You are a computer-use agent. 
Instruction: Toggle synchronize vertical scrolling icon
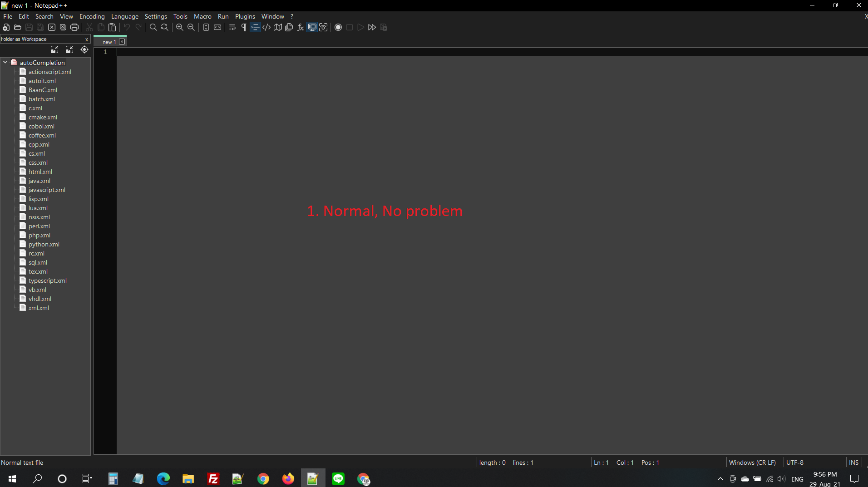206,27
